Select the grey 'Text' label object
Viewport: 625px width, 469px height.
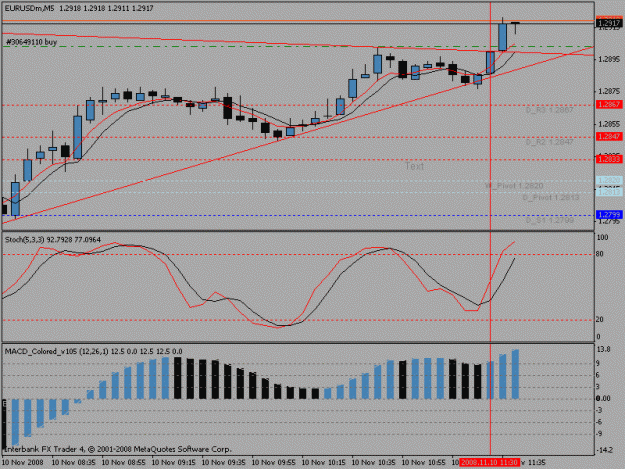[415, 166]
